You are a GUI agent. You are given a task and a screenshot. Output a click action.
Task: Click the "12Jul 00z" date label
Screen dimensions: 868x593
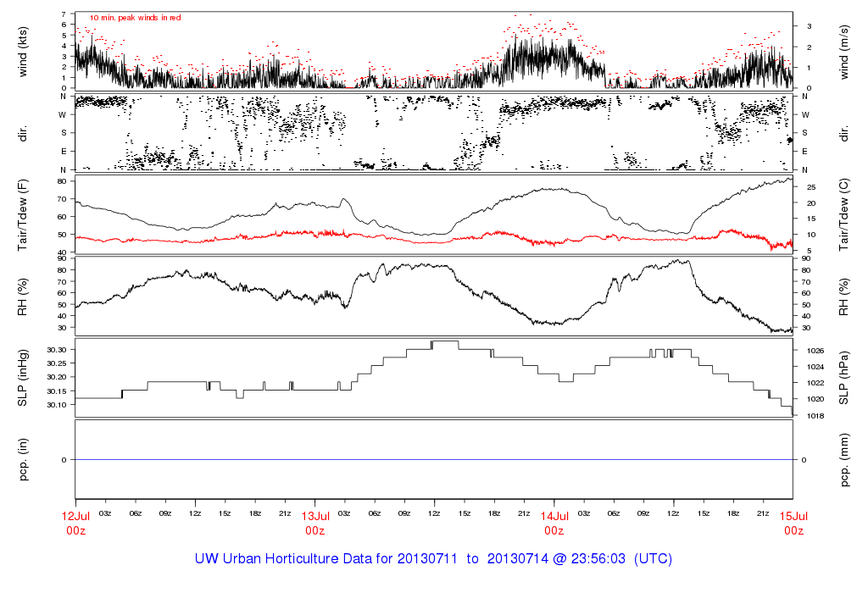(x=75, y=524)
